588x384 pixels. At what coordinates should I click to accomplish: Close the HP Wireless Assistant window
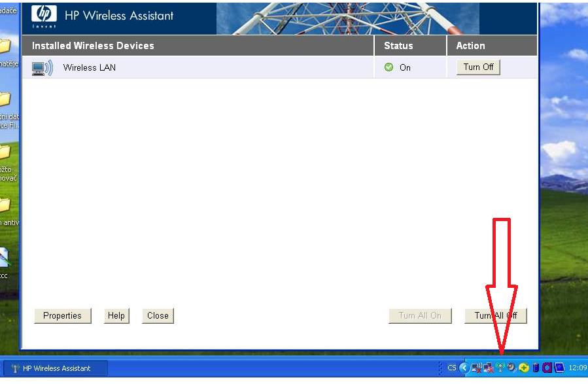click(x=158, y=316)
